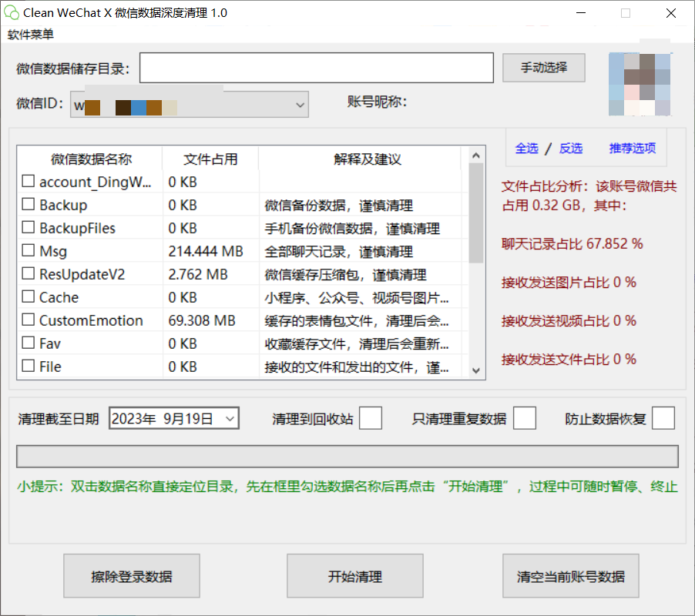Image resolution: width=695 pixels, height=616 pixels.
Task: Check the Backup row checkbox
Action: pyautogui.click(x=29, y=204)
